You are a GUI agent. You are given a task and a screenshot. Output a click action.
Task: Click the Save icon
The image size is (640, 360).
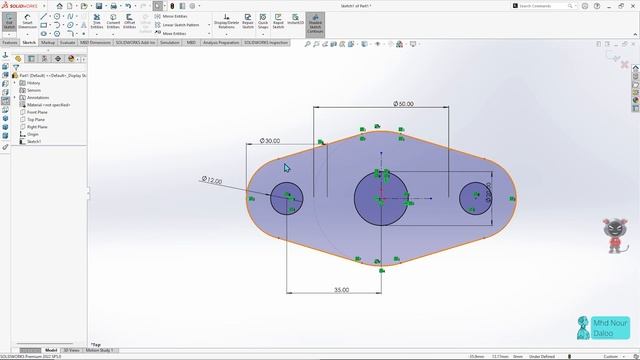coord(99,6)
